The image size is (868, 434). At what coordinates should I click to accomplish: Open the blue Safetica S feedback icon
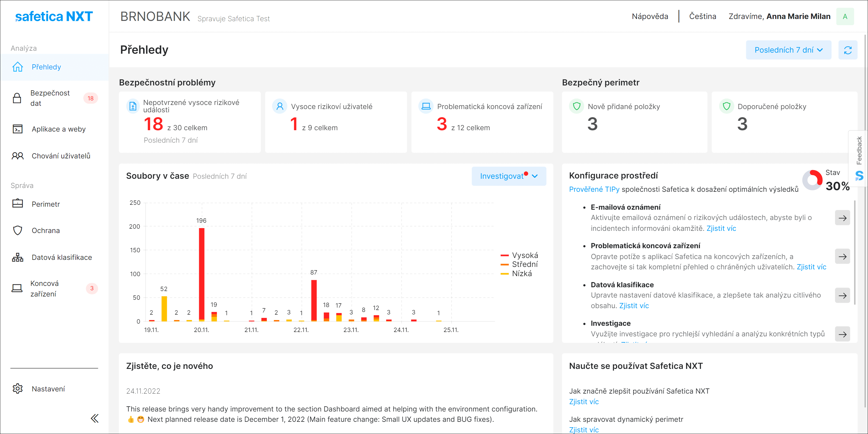[859, 175]
